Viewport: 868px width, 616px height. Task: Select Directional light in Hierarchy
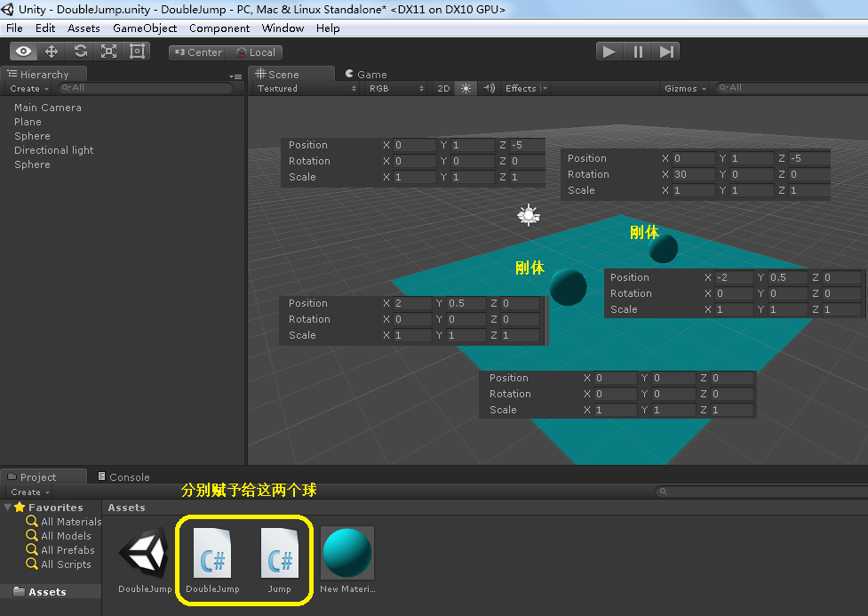[x=53, y=150]
